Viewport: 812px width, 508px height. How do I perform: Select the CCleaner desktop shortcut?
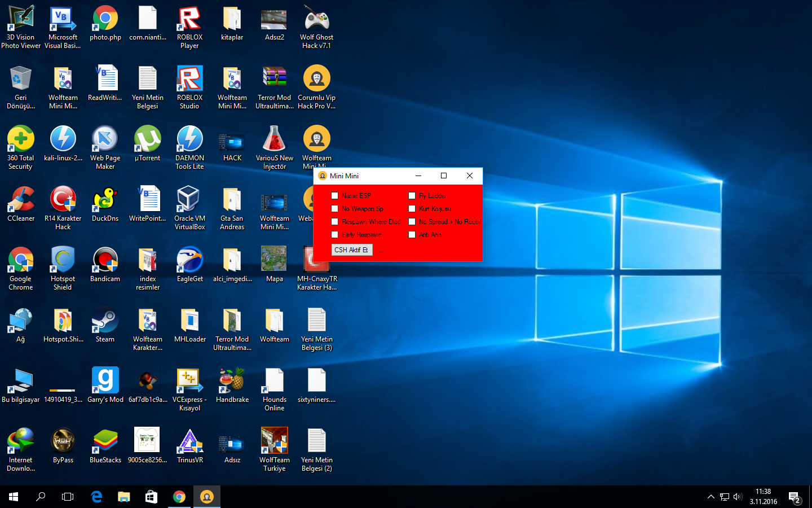(x=21, y=204)
